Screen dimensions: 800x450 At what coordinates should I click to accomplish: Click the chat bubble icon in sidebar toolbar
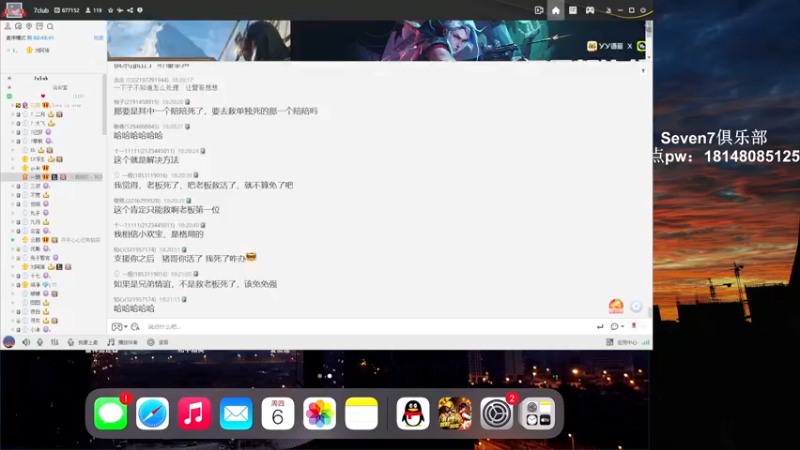(18, 26)
